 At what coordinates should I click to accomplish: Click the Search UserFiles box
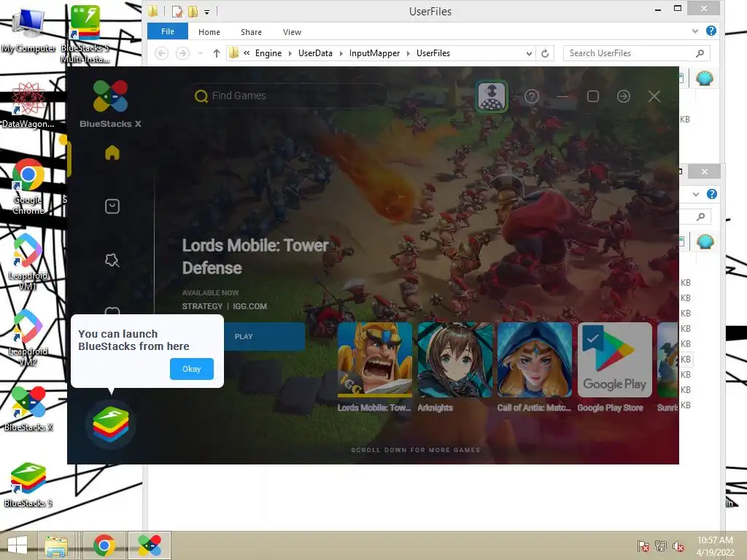coord(636,53)
